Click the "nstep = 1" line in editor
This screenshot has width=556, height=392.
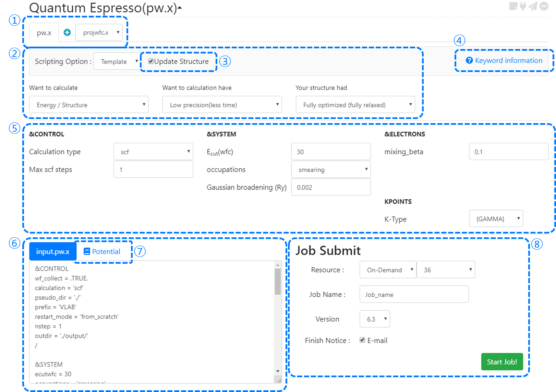[48, 326]
